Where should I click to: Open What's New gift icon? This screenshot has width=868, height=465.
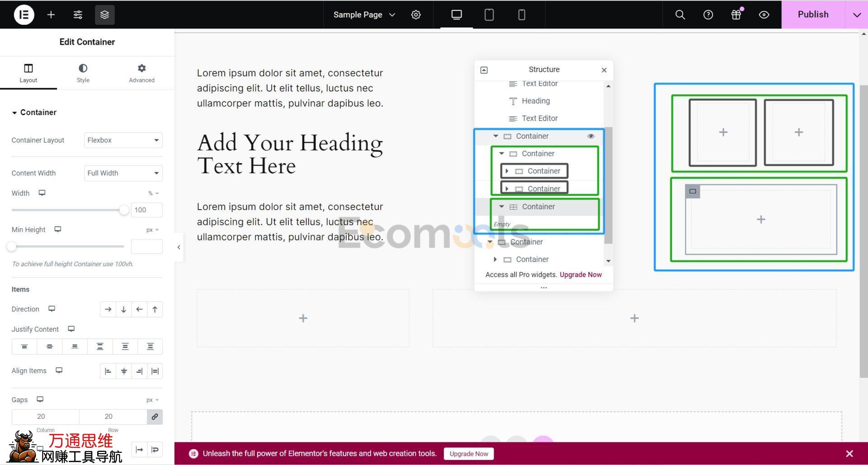pos(736,14)
